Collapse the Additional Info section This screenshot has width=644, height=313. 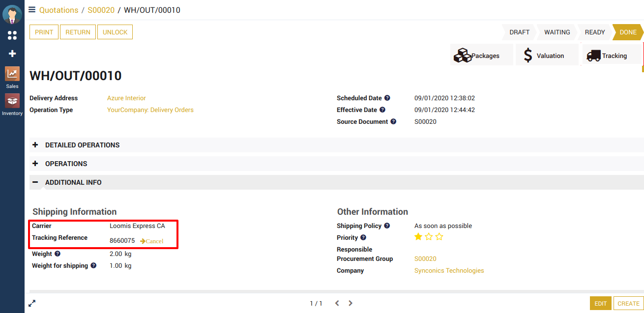(x=73, y=182)
